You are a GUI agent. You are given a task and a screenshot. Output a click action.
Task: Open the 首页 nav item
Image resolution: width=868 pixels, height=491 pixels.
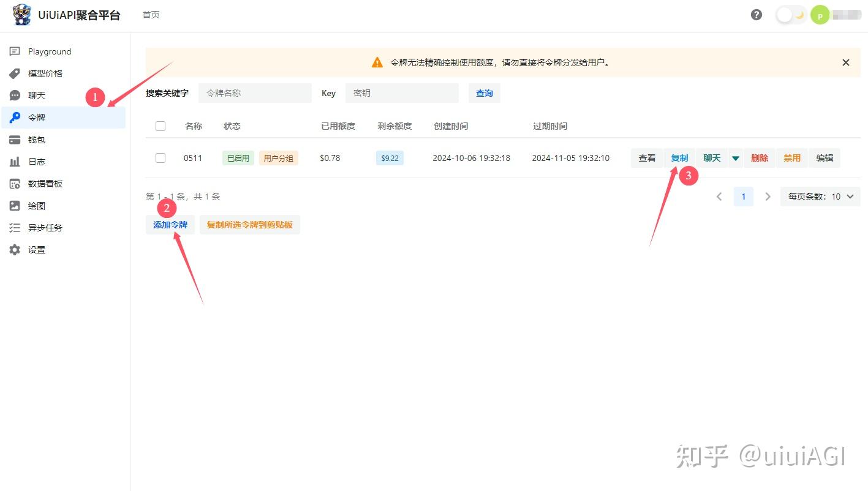coord(151,15)
